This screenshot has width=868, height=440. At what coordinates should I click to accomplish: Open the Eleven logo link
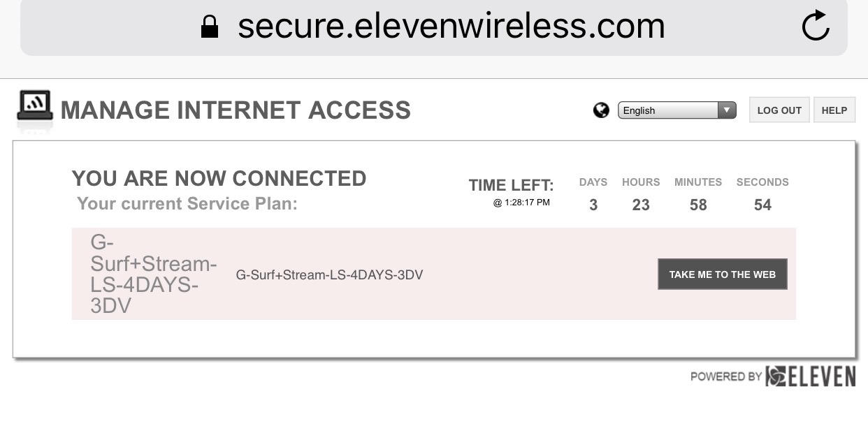click(x=811, y=376)
